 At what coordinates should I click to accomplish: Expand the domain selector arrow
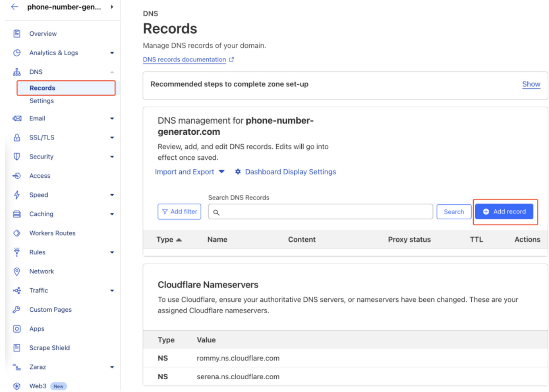tap(112, 7)
